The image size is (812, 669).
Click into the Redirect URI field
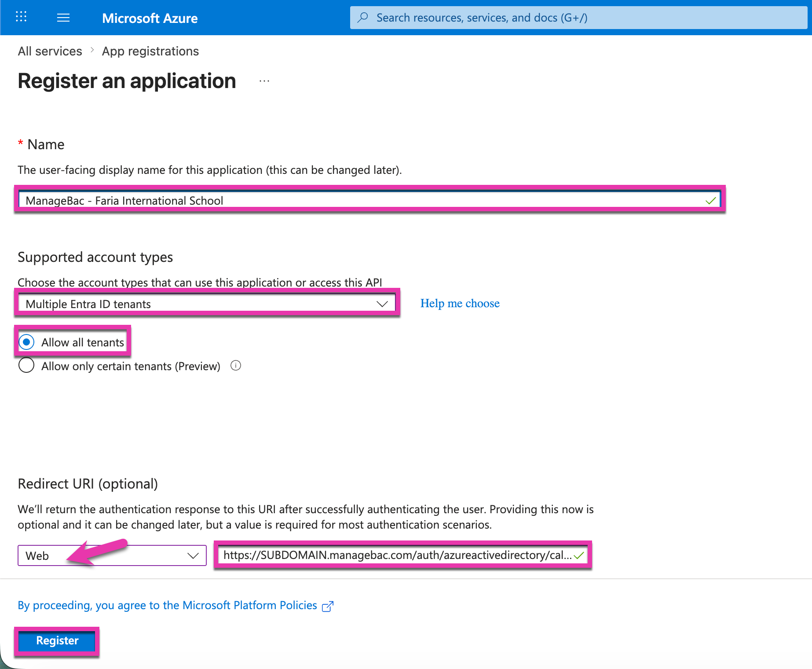[403, 555]
